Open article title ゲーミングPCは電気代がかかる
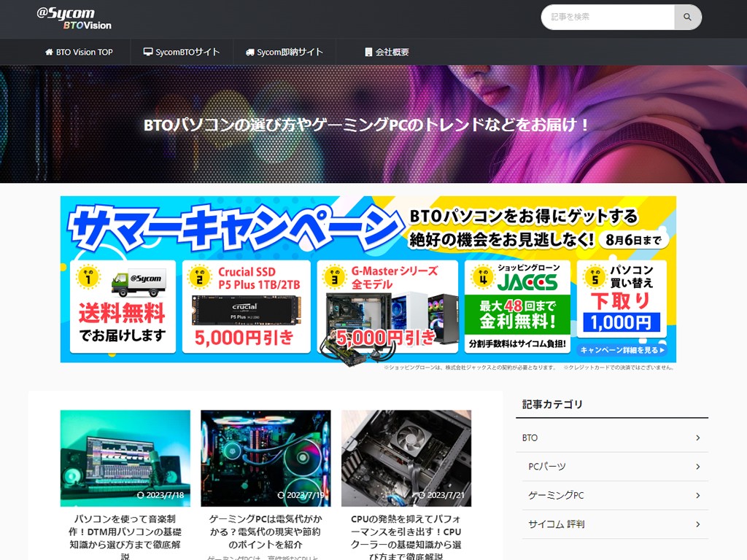This screenshot has height=560, width=747. pos(266,532)
